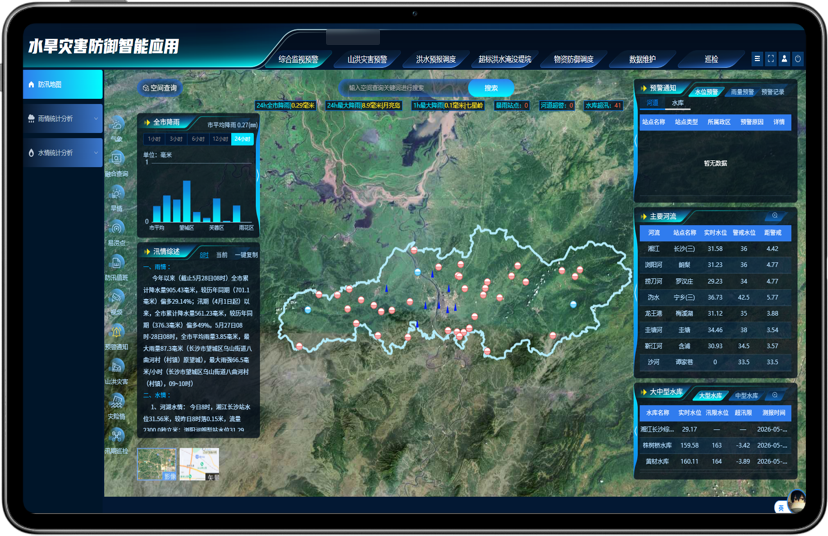This screenshot has height=536, width=828.
Task: Click the 搜索 search button
Action: (x=491, y=88)
